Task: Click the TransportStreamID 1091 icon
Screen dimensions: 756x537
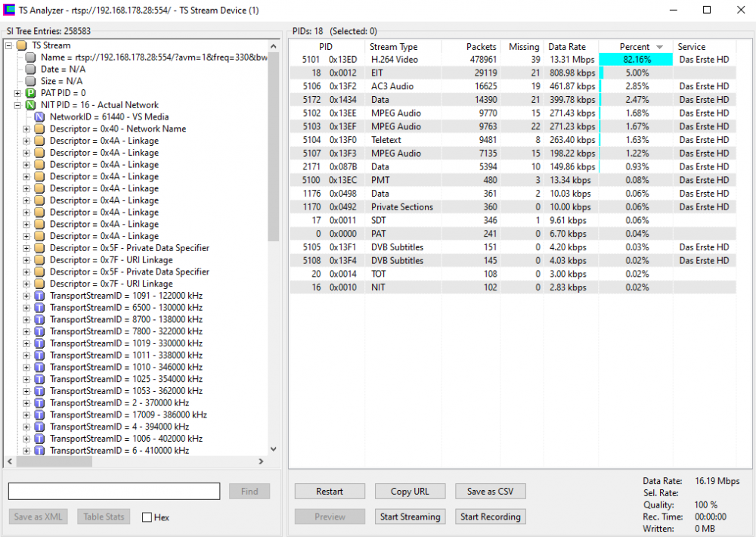Action: 39,296
